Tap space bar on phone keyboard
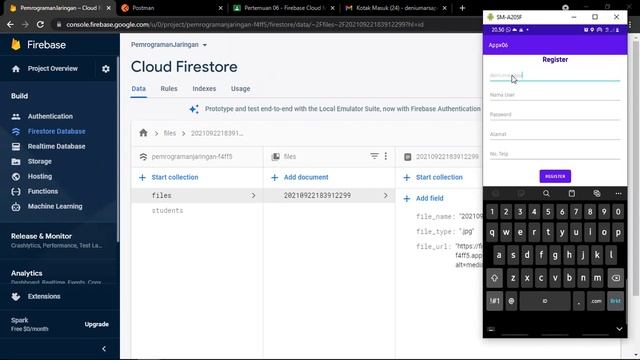This screenshot has height=360, width=640. click(544, 301)
